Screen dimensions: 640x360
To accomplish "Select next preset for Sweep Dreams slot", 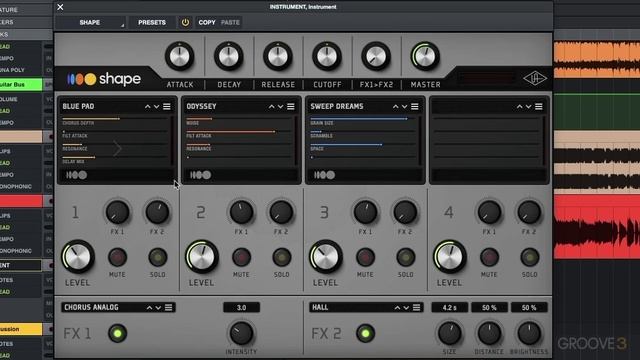I will click(x=404, y=107).
